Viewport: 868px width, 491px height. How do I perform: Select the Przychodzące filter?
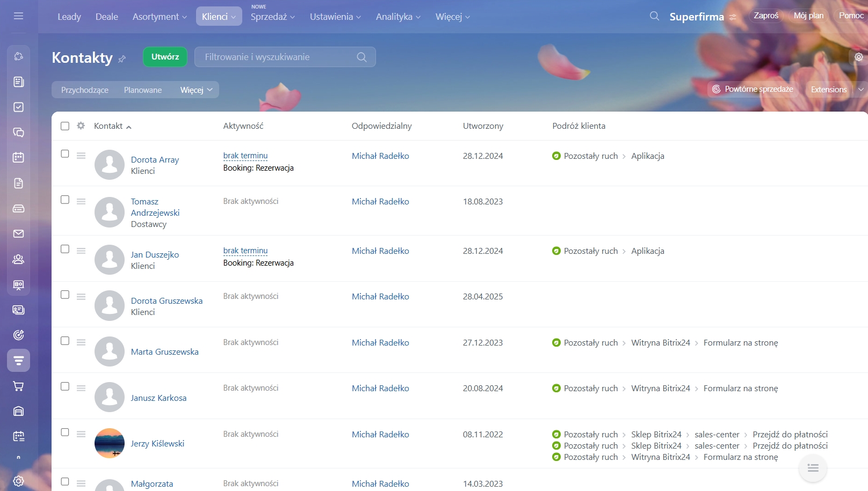[85, 90]
